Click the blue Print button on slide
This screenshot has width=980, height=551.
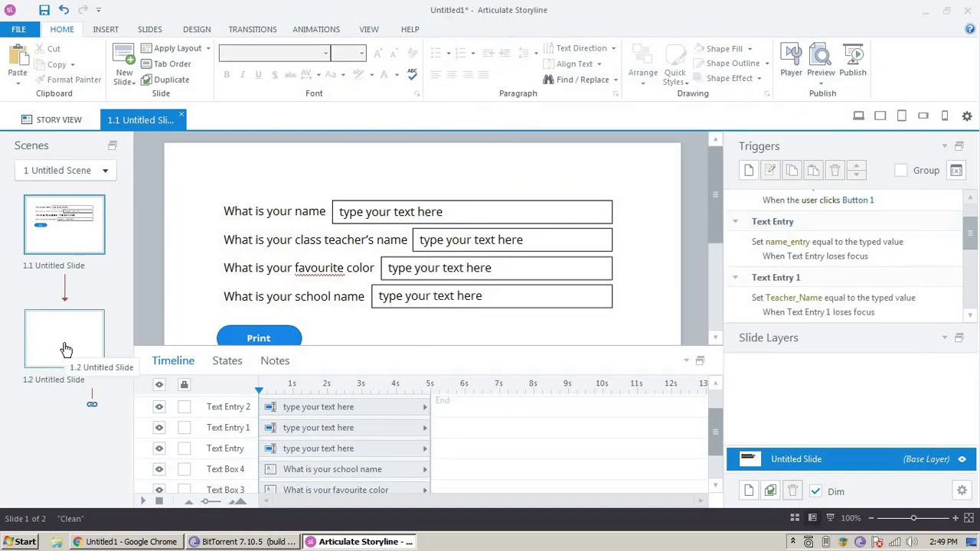click(259, 337)
